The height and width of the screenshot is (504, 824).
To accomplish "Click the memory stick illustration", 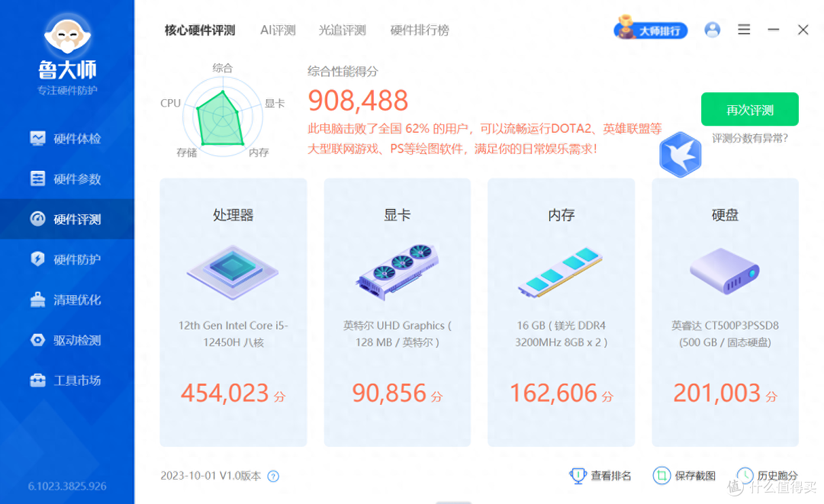I will [x=560, y=272].
